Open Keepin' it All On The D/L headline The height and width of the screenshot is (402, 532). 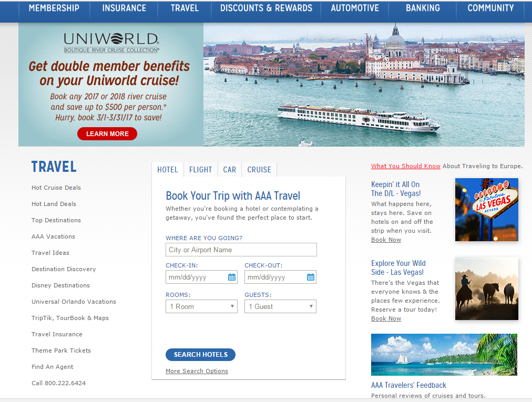[x=396, y=189]
